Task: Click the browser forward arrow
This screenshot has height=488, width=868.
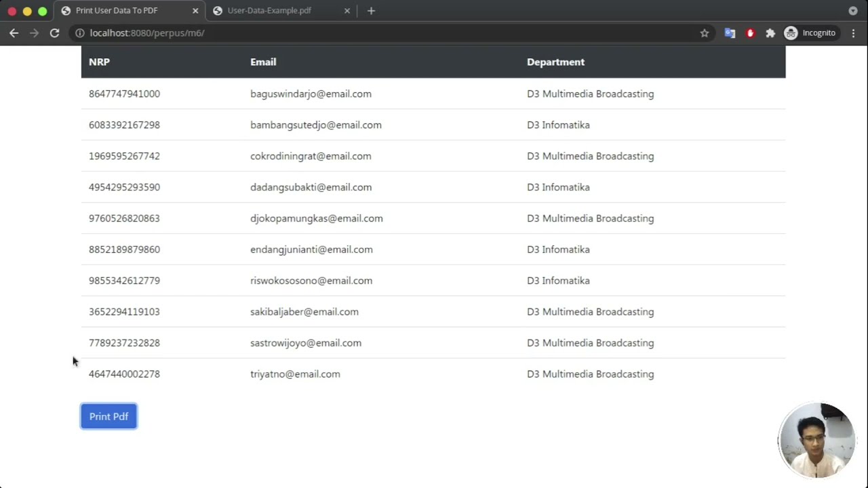Action: tap(34, 33)
